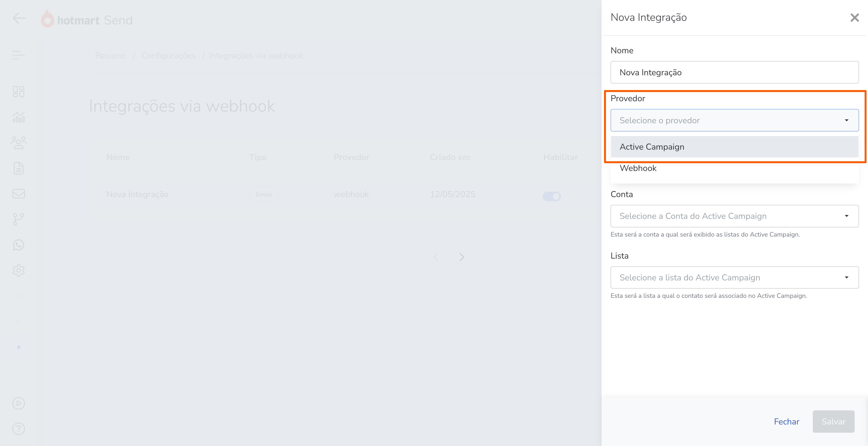
Task: Toggle the sidebar hamburger menu
Action: click(19, 55)
